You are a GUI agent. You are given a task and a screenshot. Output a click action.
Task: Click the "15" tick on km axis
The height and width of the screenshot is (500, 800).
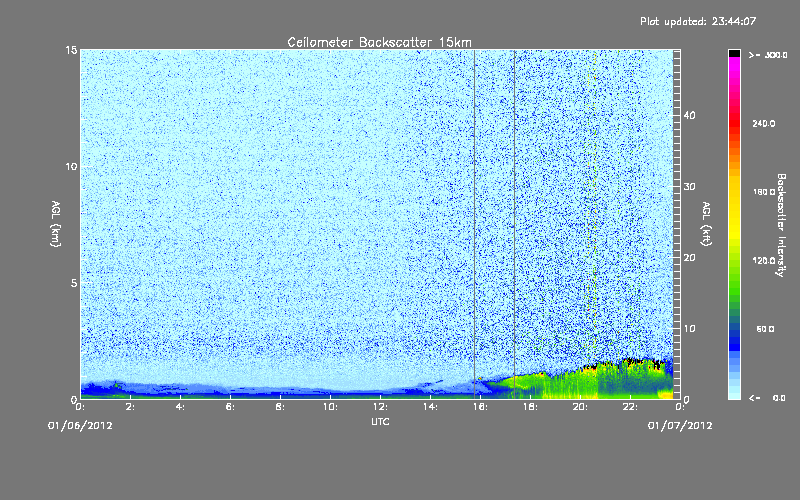coord(71,50)
